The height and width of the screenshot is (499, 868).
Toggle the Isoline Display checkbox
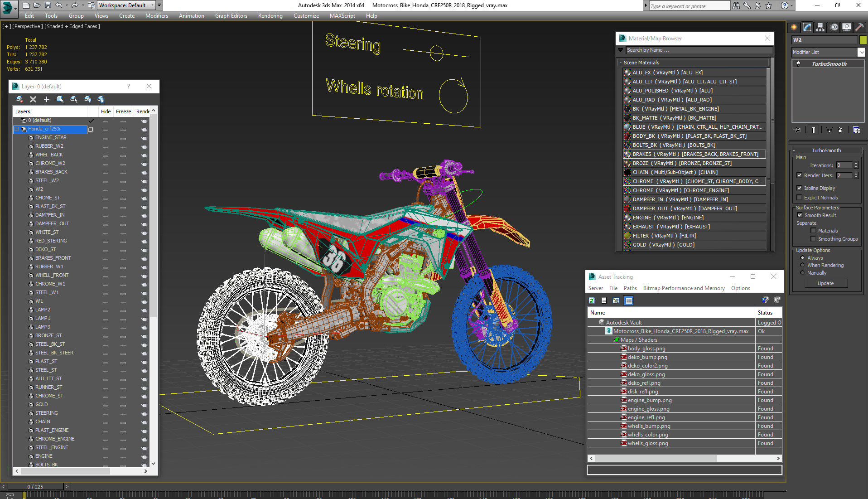[800, 188]
